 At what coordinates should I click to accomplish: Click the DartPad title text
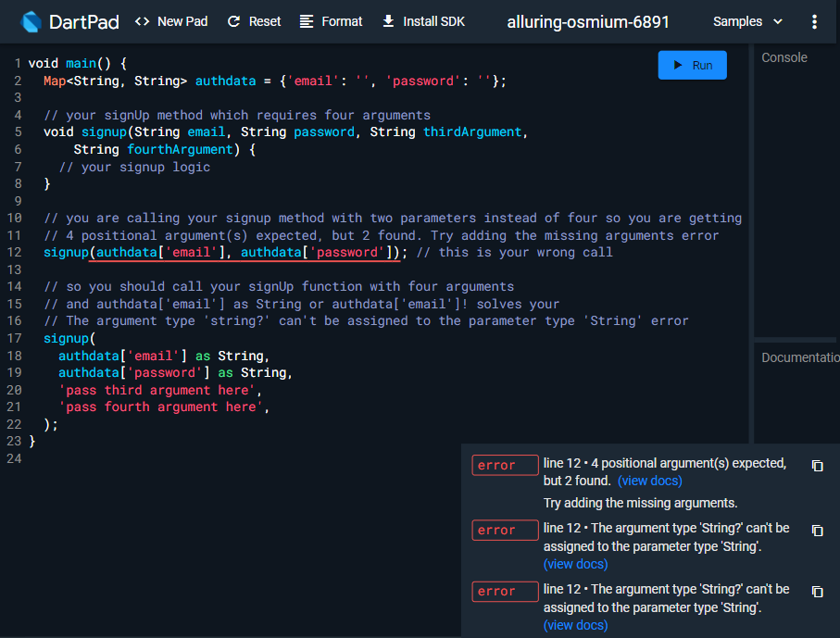pyautogui.click(x=84, y=22)
